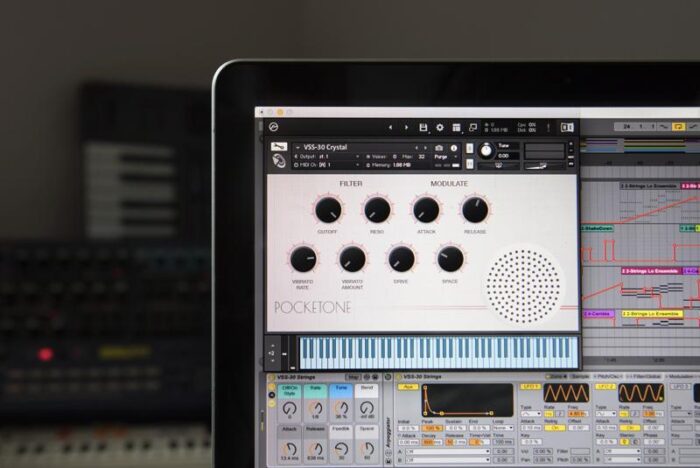Click the Rate macro knob in Ableton rack
The image size is (700, 468).
pos(315,408)
